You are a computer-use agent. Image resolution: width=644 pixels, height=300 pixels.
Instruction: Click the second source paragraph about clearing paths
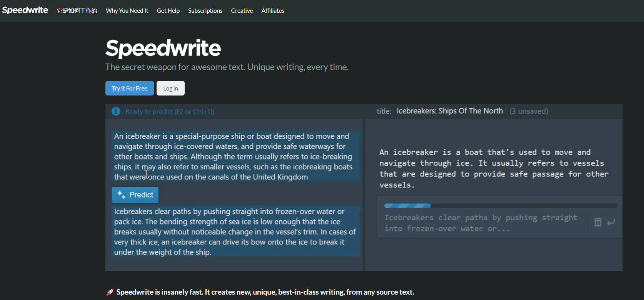[236, 231]
